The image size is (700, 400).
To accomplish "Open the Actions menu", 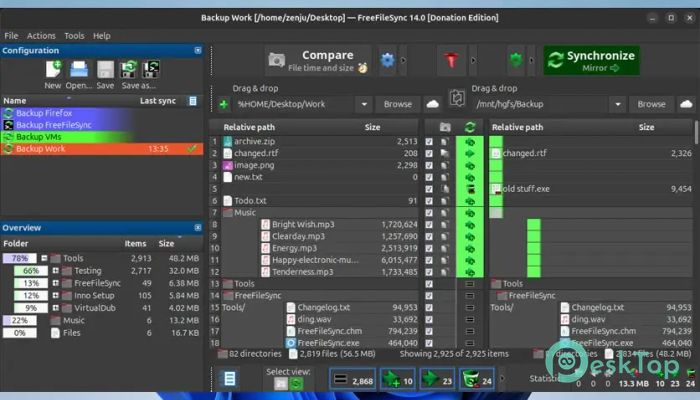I will tap(41, 36).
